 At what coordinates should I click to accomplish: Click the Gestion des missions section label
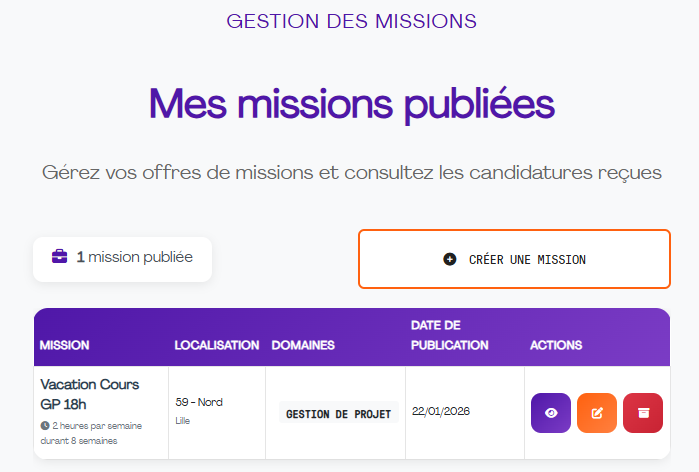351,21
